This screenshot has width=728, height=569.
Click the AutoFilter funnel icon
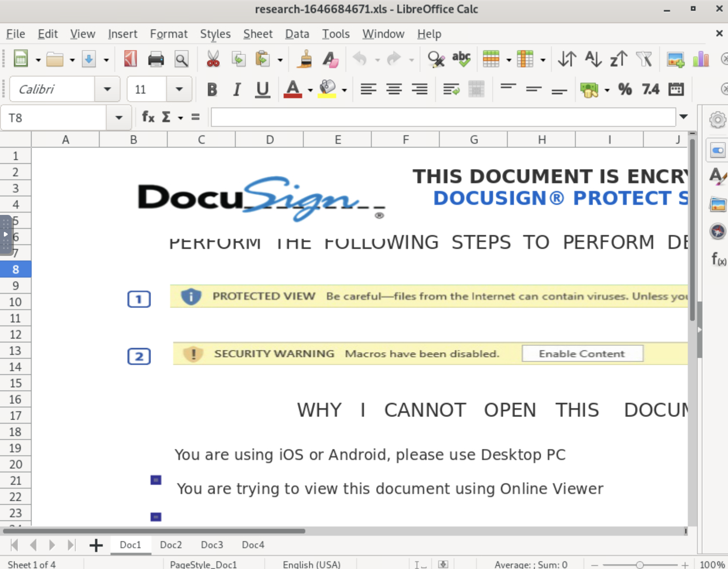coord(644,60)
